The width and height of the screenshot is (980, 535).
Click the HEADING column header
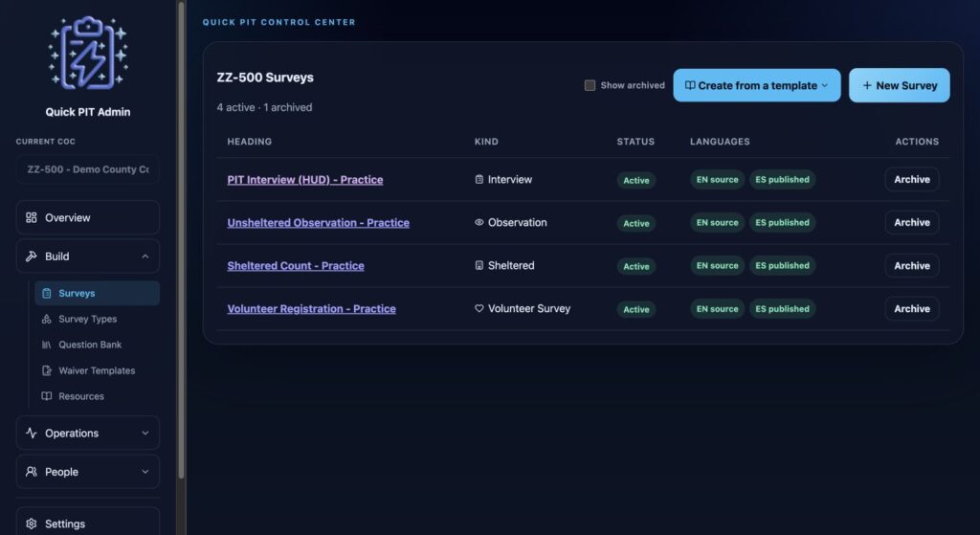coord(250,142)
